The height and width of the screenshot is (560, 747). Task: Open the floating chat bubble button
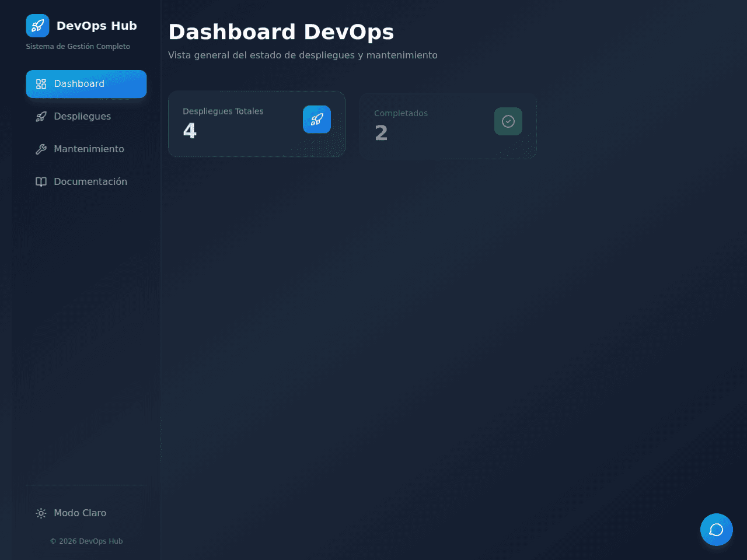717,530
